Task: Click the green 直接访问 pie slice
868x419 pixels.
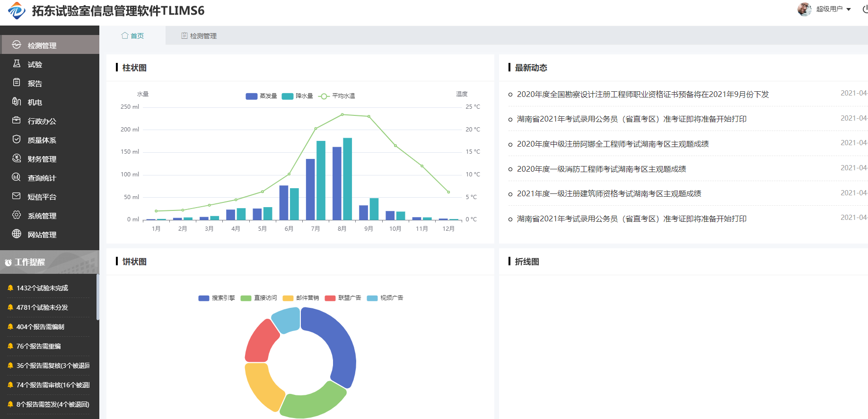Action: tap(315, 401)
